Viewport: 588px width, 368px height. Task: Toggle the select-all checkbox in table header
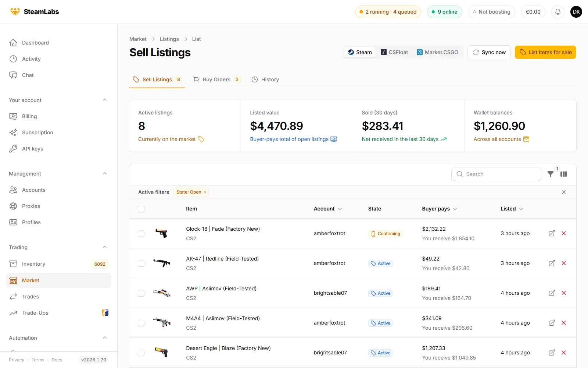click(x=141, y=209)
